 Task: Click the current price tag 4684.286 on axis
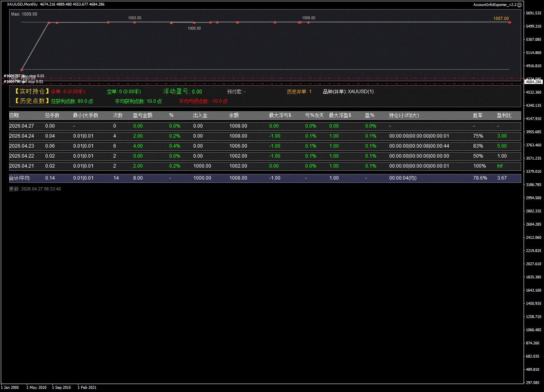click(533, 82)
